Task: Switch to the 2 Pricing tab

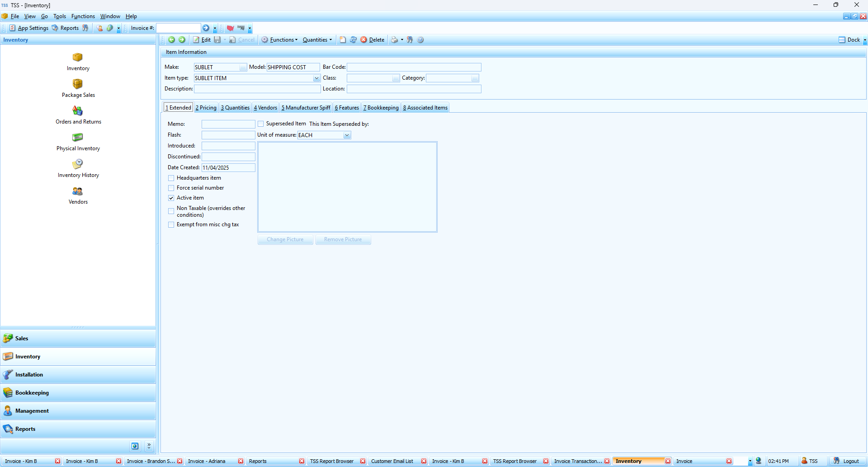Action: point(206,108)
